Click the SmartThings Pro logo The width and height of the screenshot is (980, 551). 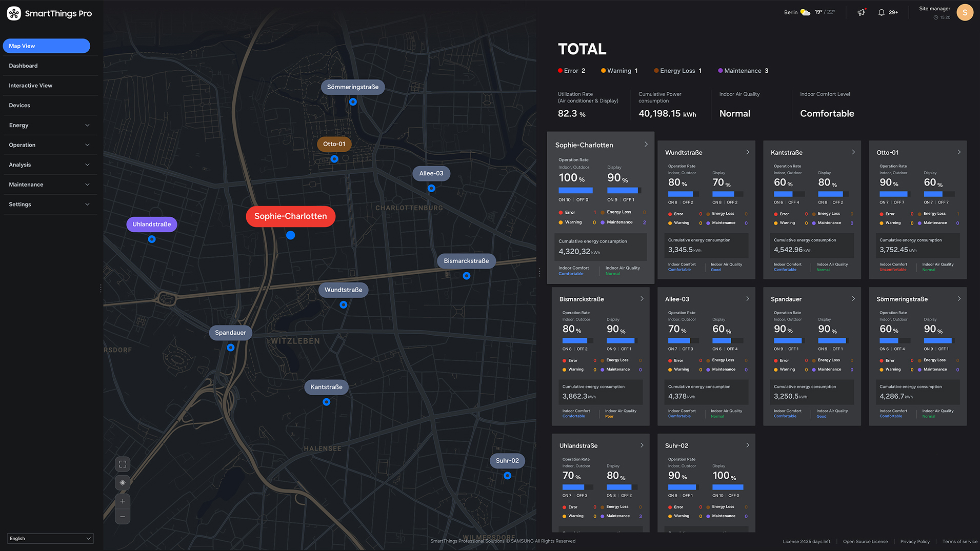pyautogui.click(x=49, y=14)
